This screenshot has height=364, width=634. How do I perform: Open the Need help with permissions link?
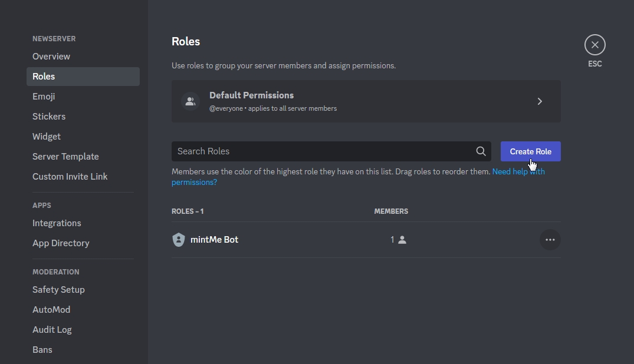click(x=518, y=172)
